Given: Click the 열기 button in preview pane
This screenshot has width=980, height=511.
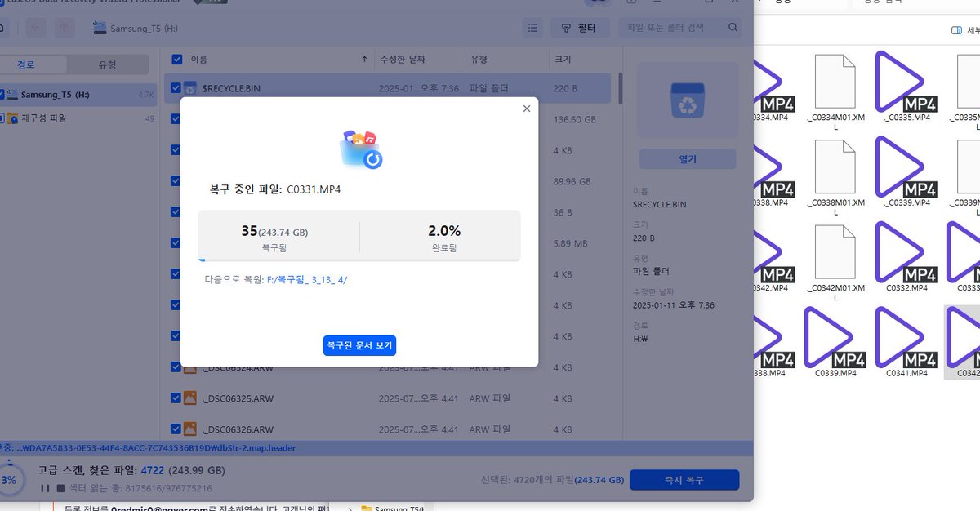Looking at the screenshot, I should pyautogui.click(x=688, y=159).
